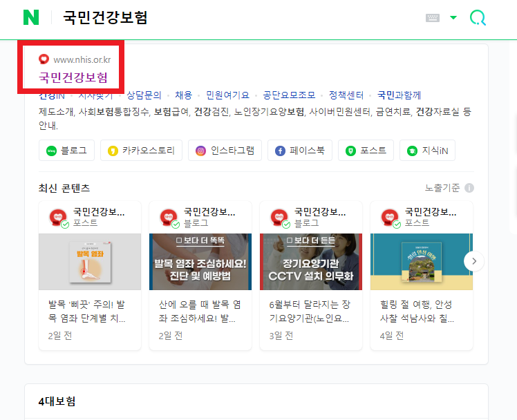Open the 공단요모조모 sub-link

(289, 95)
